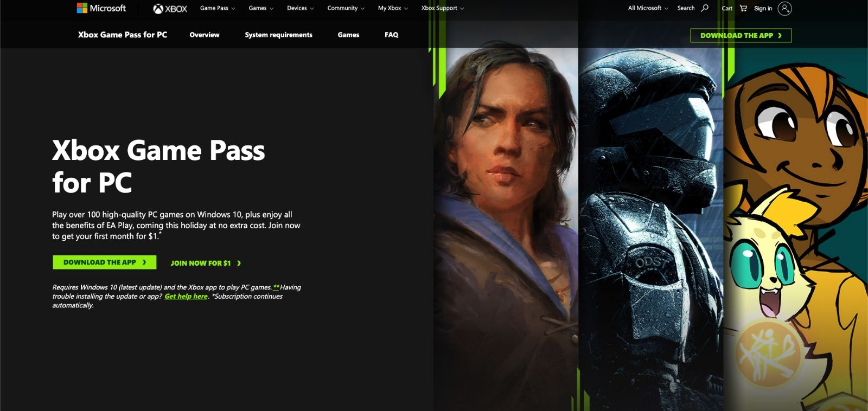Viewport: 868px width, 411px height.
Task: Click the outlined Download the App header button
Action: [x=741, y=35]
